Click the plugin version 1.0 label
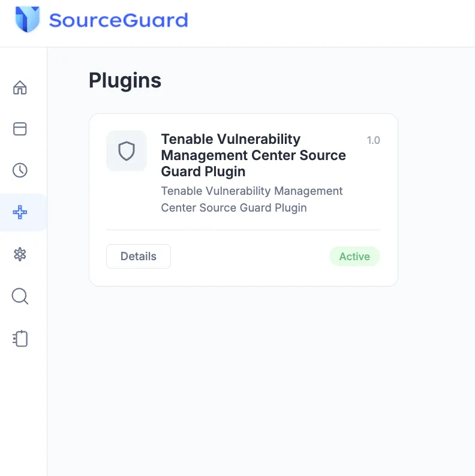475x476 pixels. coord(373,140)
